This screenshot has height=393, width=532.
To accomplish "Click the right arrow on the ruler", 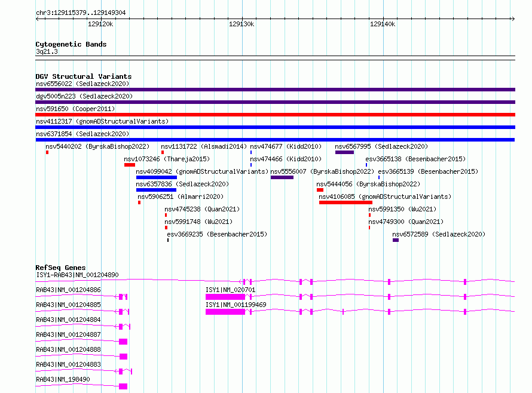I will [x=513, y=19].
